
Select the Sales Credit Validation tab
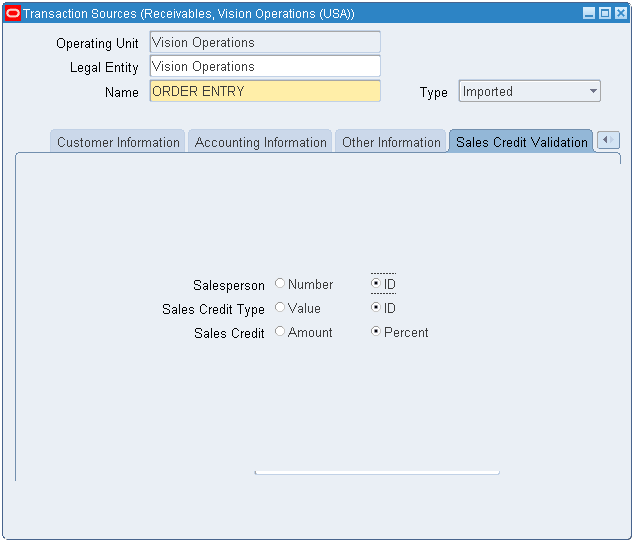point(521,142)
